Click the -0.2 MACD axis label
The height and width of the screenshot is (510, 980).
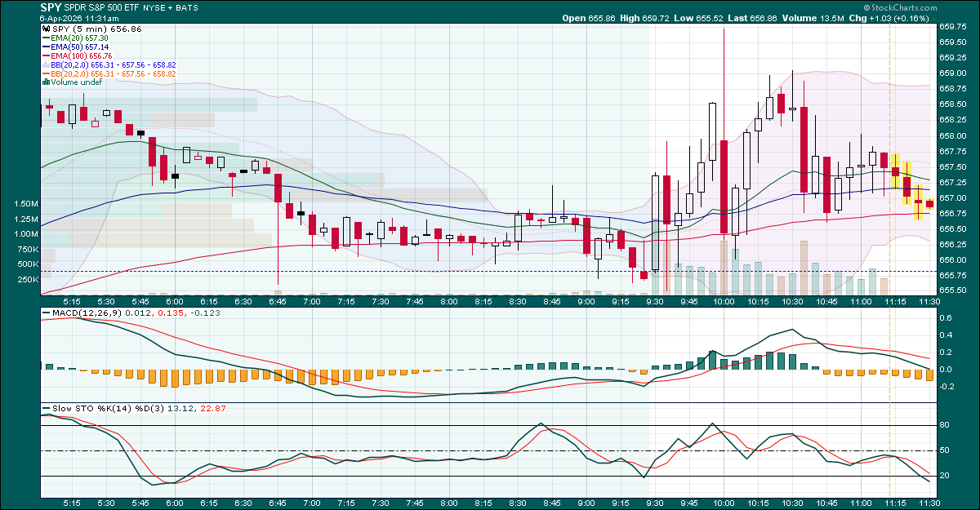coord(947,387)
